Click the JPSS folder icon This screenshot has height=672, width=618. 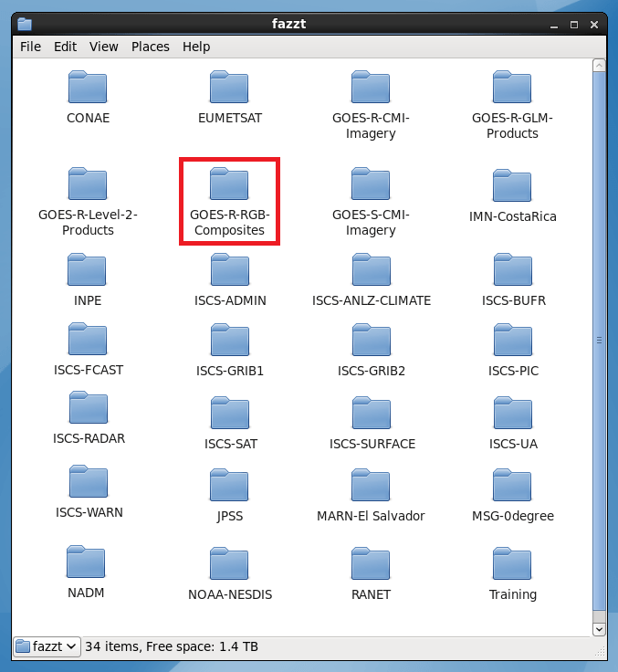229,485
